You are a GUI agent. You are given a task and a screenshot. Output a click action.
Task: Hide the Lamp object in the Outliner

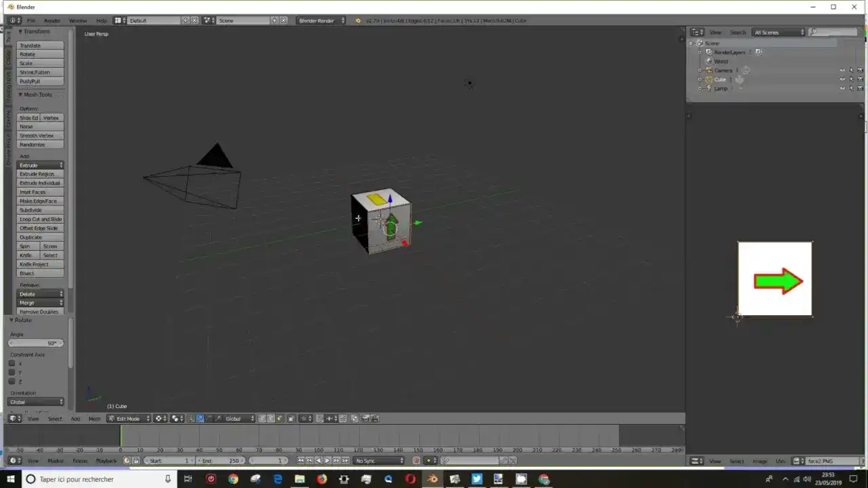pos(842,88)
